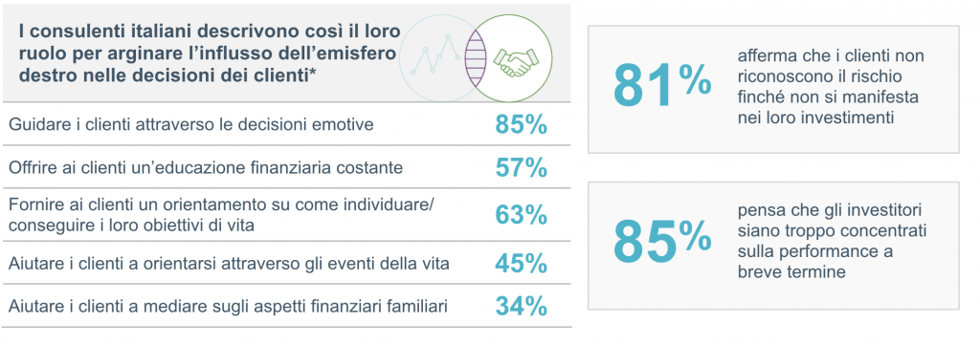Click the purple striped overlap between circles
980x345 pixels.
click(x=477, y=57)
